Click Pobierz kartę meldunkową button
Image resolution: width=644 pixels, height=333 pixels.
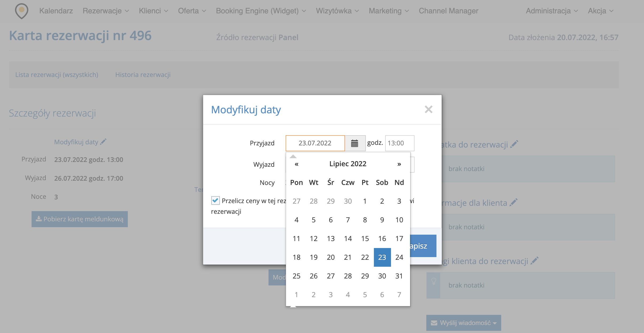[x=80, y=219]
